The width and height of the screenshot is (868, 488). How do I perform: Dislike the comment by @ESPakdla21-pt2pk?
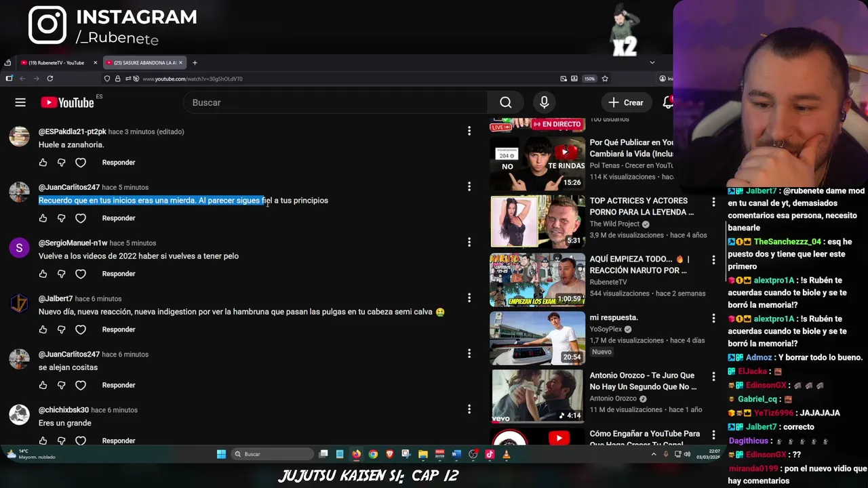coord(62,163)
